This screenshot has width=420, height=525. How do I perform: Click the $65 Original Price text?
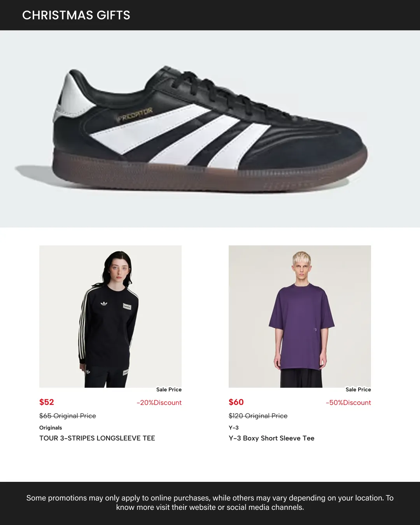[x=68, y=416]
